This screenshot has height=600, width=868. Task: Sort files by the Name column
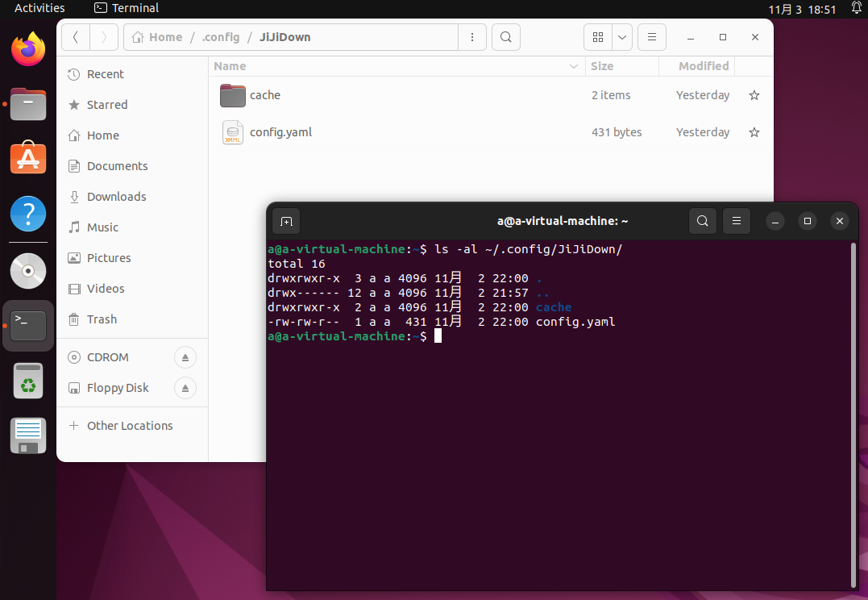point(397,66)
